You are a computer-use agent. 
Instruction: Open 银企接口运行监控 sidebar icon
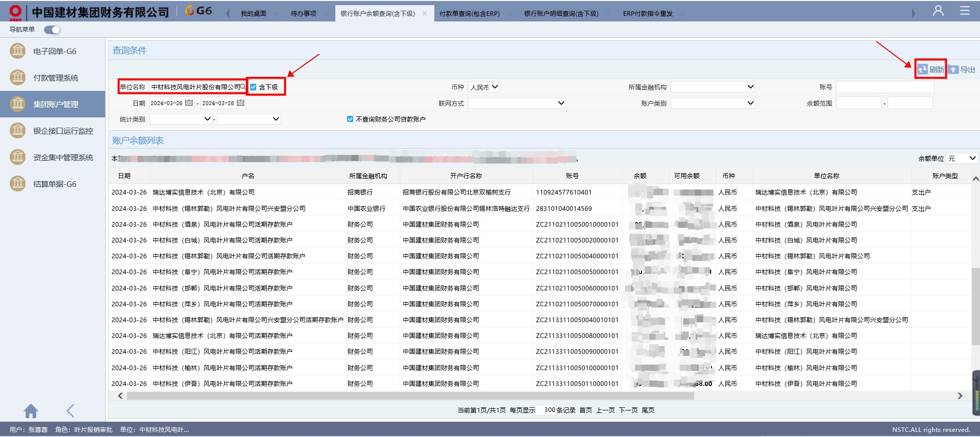click(x=18, y=131)
